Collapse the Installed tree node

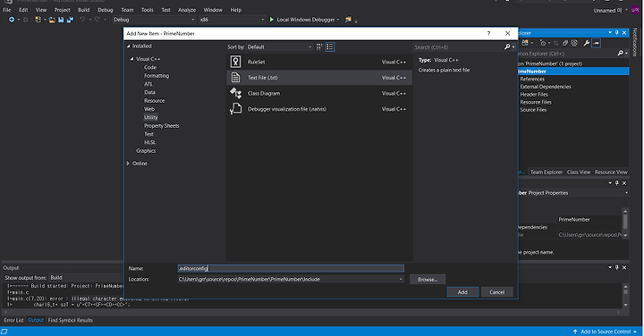129,46
